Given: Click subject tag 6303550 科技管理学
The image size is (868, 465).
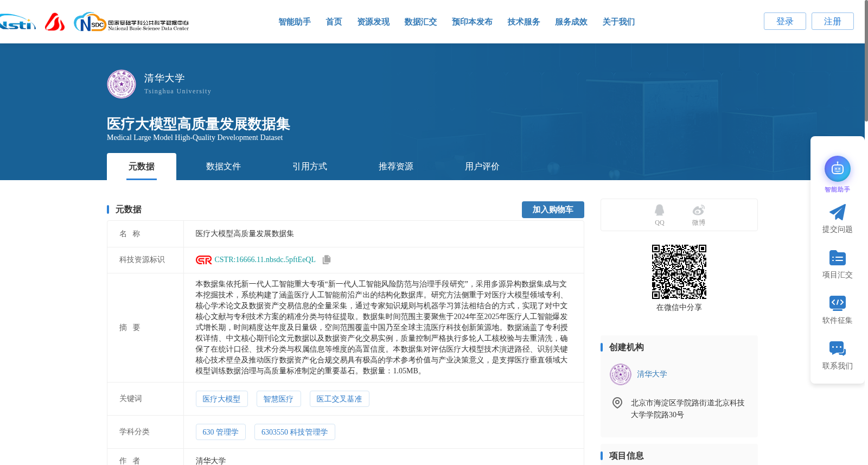Looking at the screenshot, I should click(x=295, y=432).
